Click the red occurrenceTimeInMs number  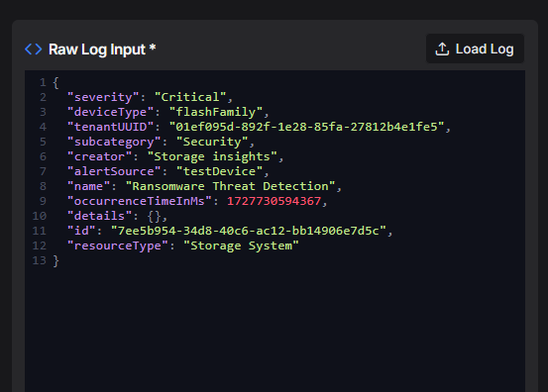274,201
